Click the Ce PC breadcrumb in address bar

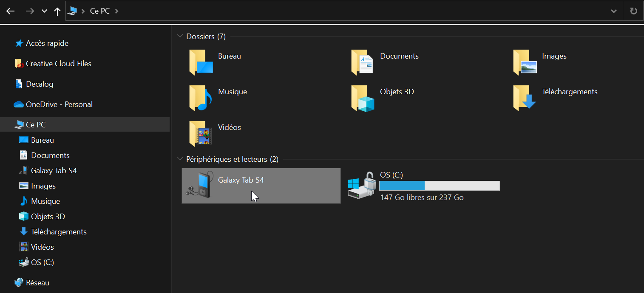click(100, 11)
